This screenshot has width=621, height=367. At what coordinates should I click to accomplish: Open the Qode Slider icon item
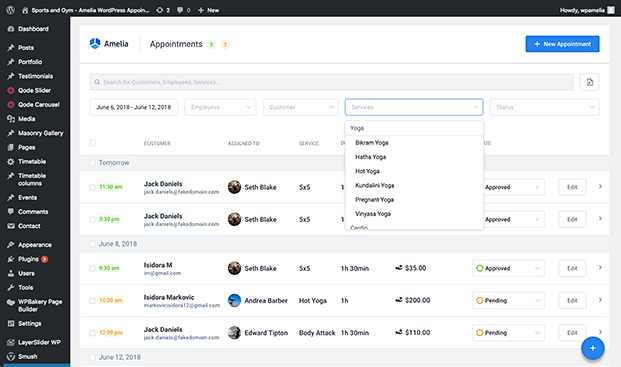point(35,90)
